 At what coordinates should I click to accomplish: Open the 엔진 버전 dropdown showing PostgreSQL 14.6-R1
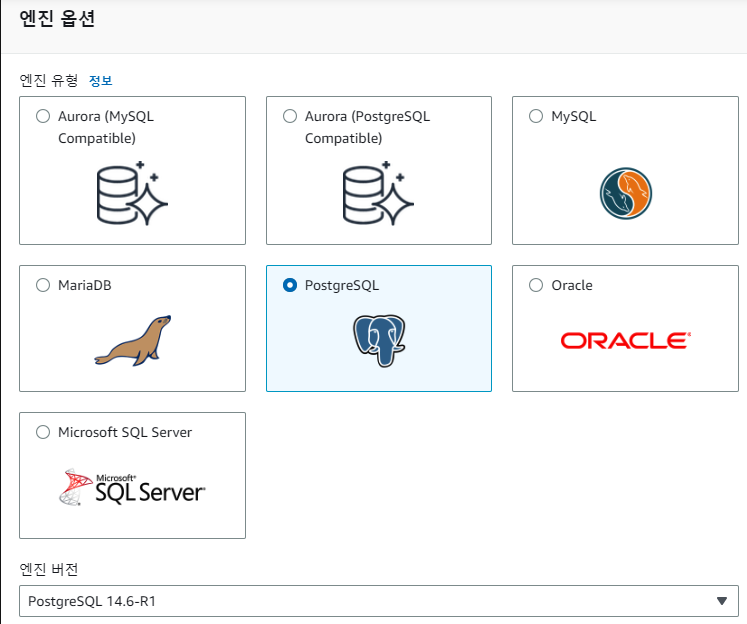click(x=379, y=601)
